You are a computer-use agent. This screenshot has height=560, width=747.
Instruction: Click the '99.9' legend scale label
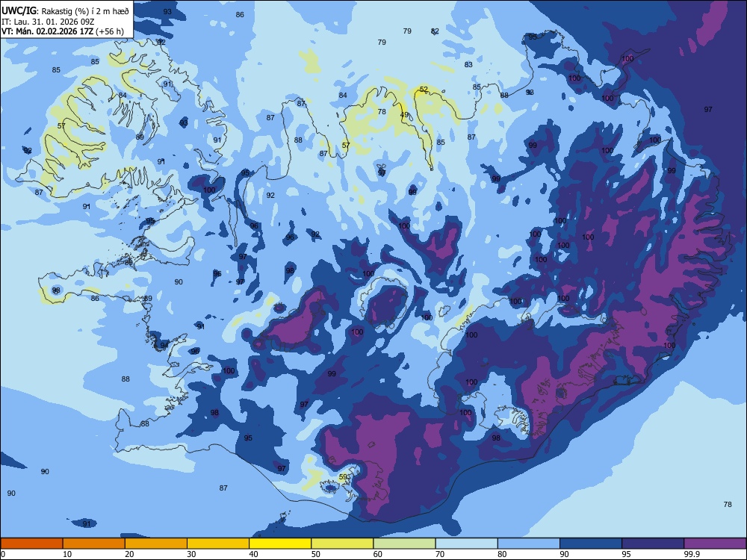(x=692, y=554)
